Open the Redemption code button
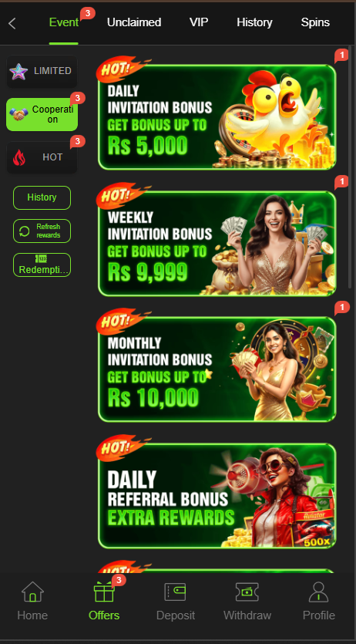The image size is (356, 644). click(x=42, y=265)
